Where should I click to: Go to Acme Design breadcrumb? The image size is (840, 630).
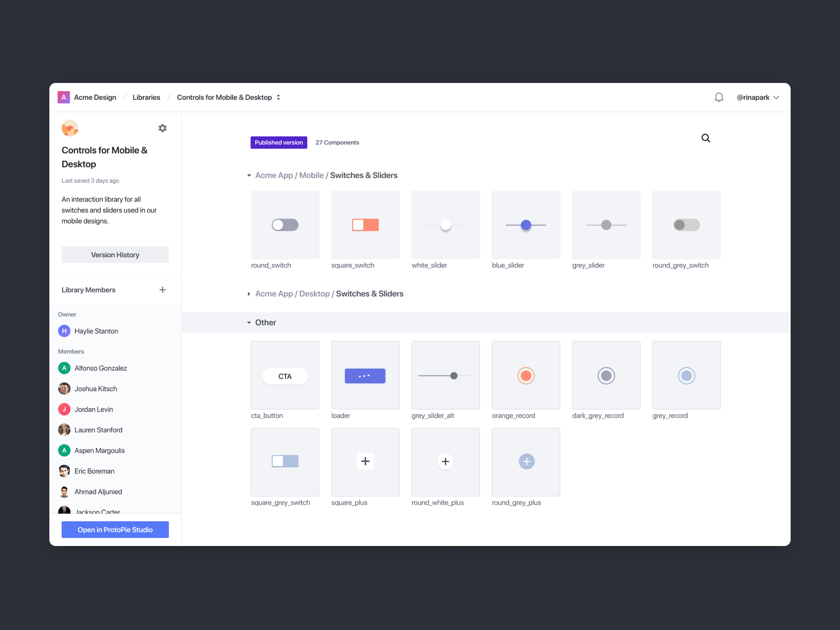95,97
